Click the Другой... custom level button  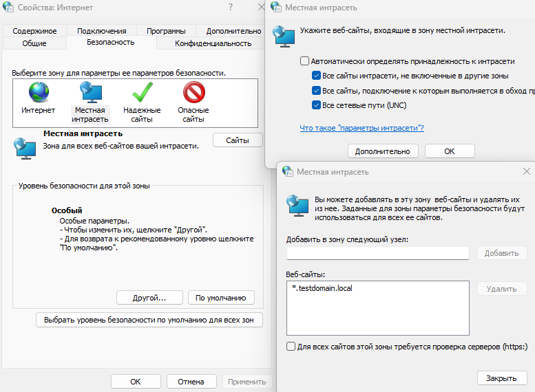click(x=149, y=298)
